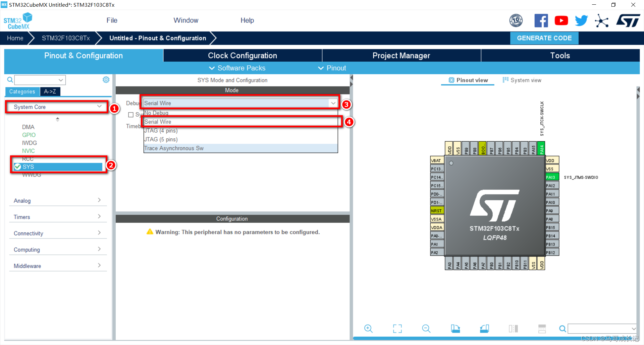Click the 10 years anniversary badge icon
This screenshot has width=644, height=345.
[x=516, y=21]
